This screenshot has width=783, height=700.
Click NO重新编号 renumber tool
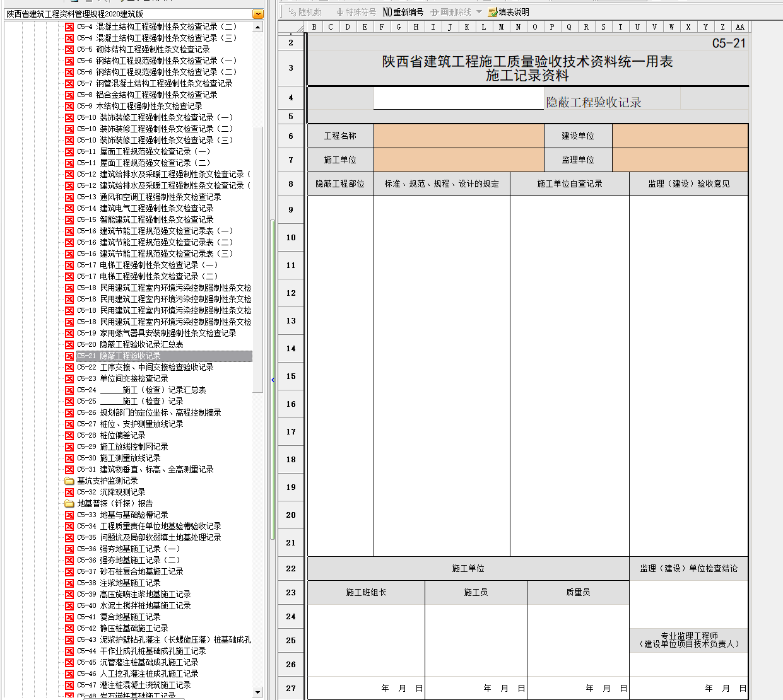click(403, 12)
